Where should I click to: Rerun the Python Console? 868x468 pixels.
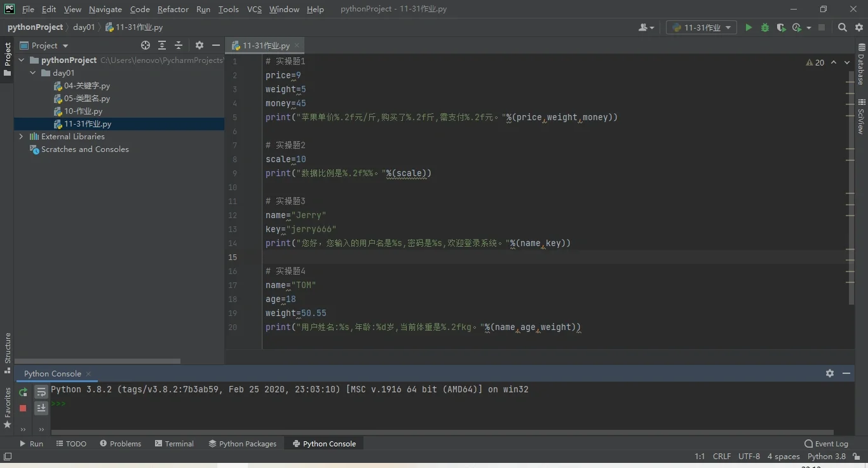pos(23,392)
